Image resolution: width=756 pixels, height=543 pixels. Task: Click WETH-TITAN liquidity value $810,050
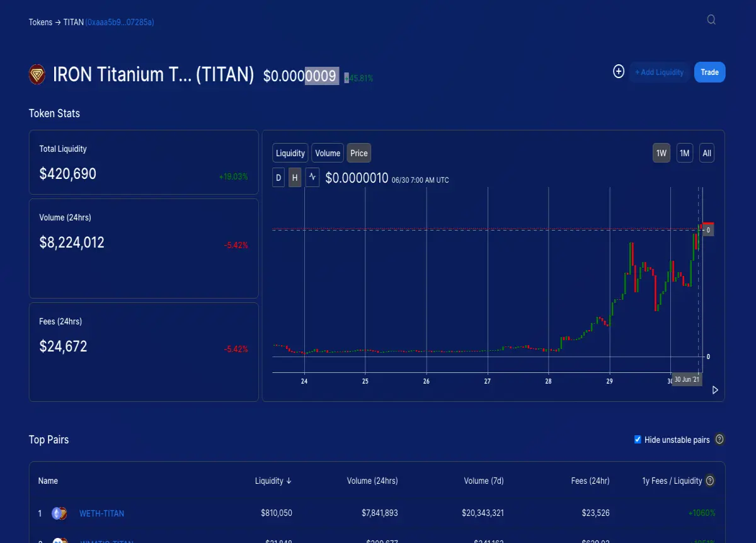click(x=277, y=513)
